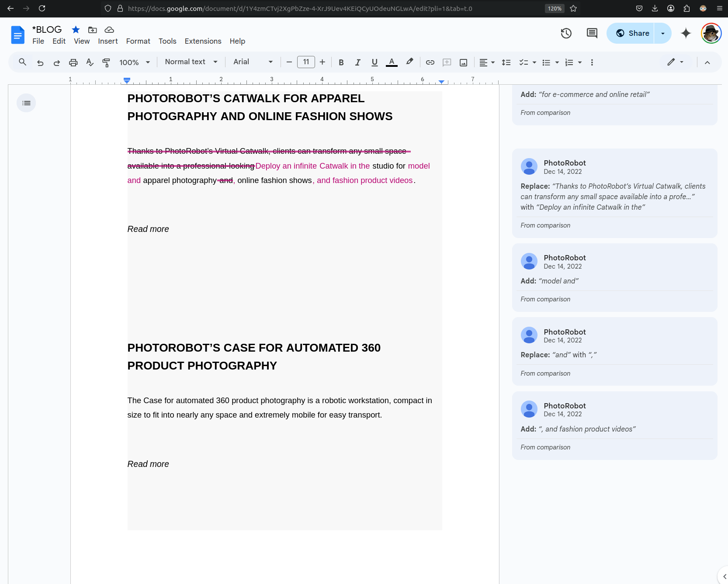Decrease font size
The image size is (728, 584).
pyautogui.click(x=289, y=62)
